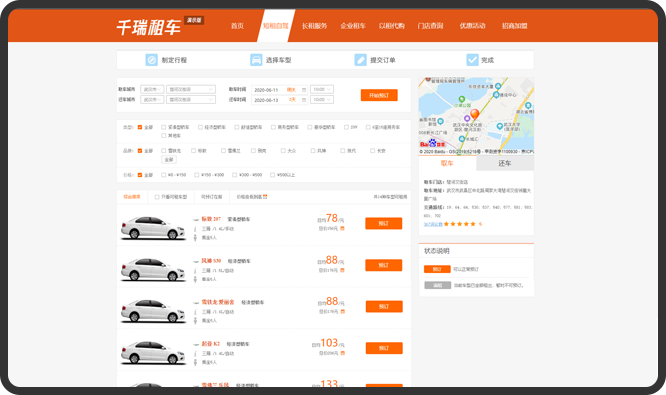Open the pickup time 10:00 dropdown
The image size is (666, 395).
(322, 90)
